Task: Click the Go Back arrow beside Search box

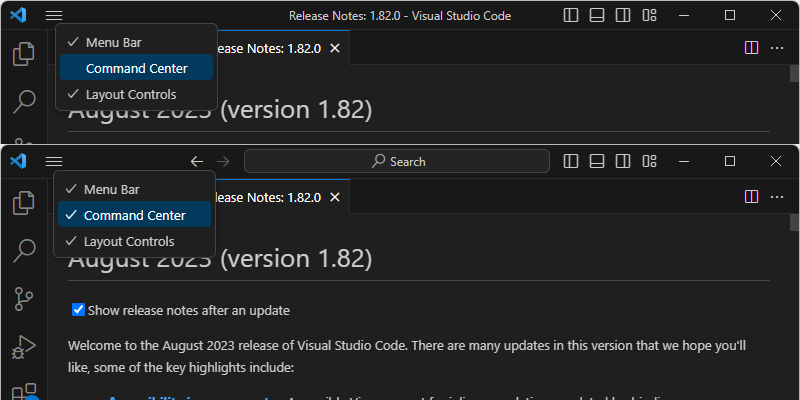Action: pos(197,161)
